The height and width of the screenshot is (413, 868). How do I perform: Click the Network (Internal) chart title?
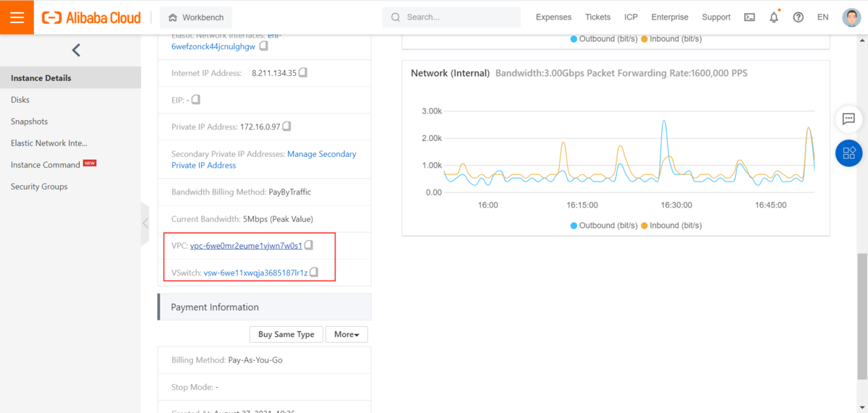450,74
